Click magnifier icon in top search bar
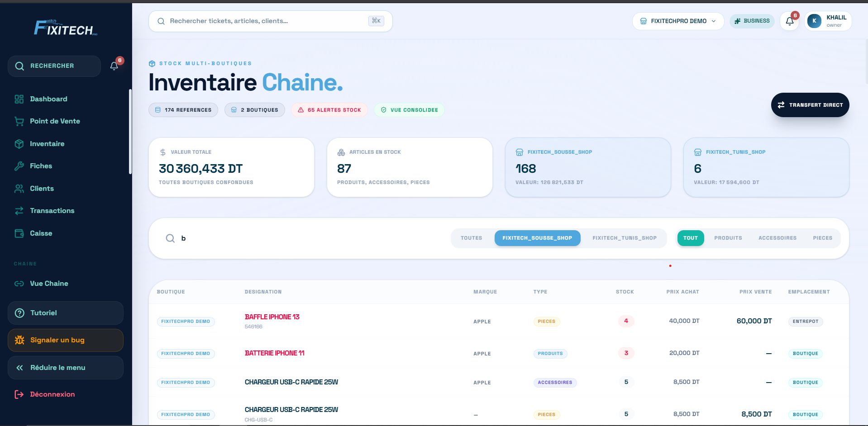 [161, 21]
